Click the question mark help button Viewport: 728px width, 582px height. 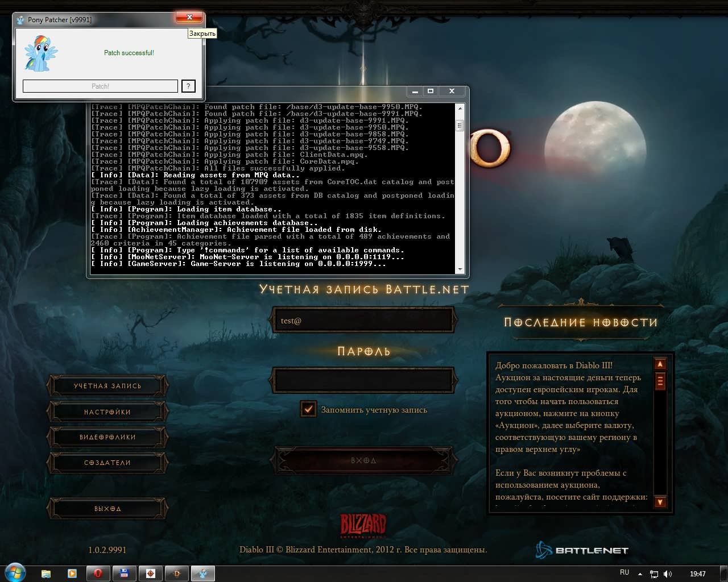[188, 86]
